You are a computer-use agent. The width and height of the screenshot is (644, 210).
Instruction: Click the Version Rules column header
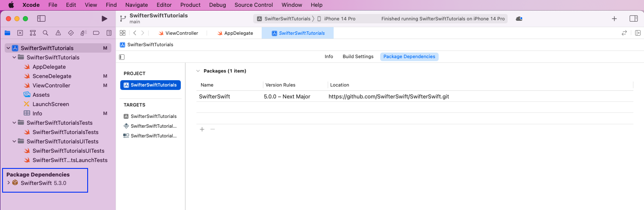280,85
